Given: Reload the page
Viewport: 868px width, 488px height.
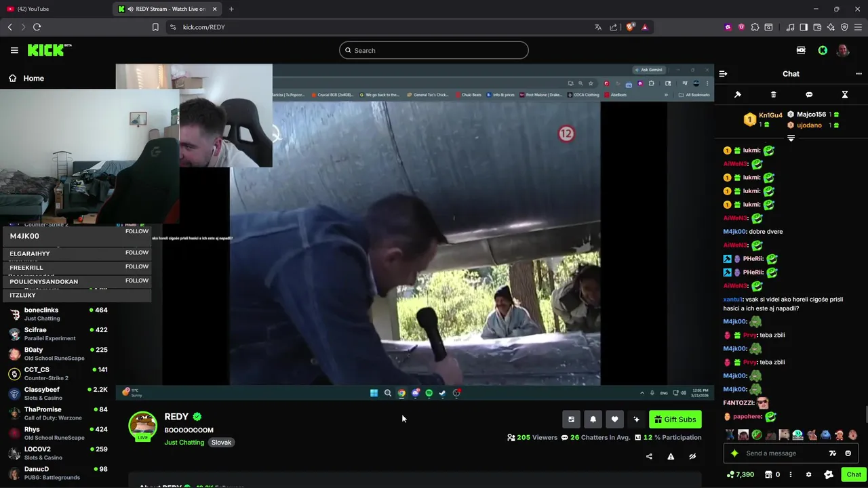Looking at the screenshot, I should (37, 27).
